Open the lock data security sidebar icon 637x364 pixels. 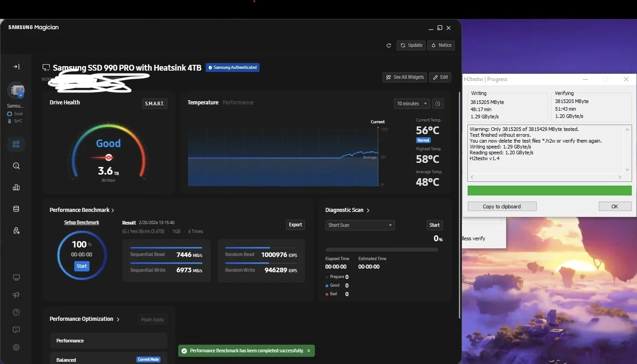[16, 230]
